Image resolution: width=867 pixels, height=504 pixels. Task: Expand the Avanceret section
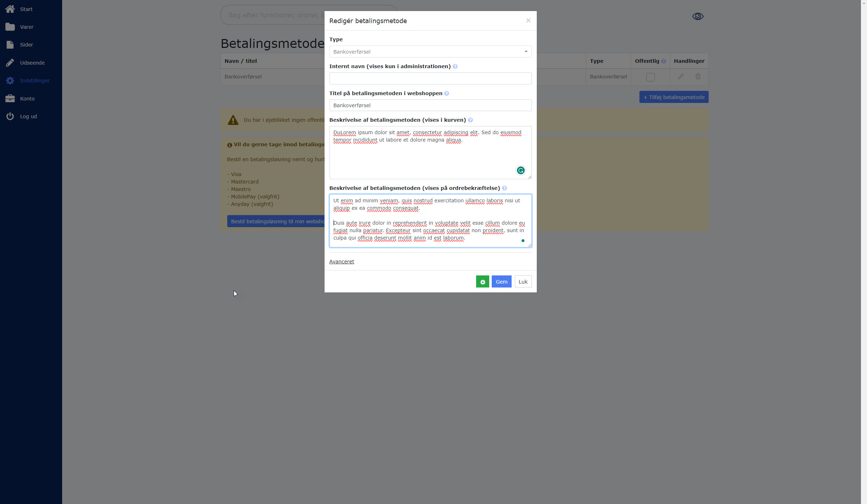[342, 262]
